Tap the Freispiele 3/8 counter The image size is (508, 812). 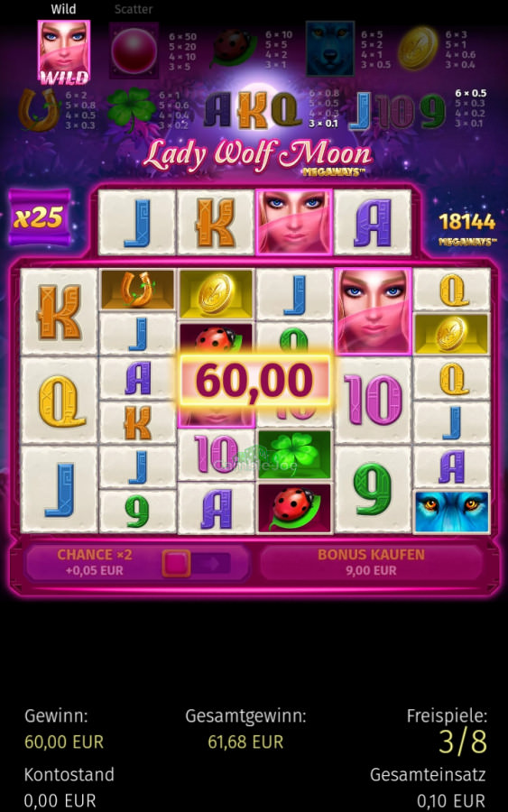[x=448, y=731]
